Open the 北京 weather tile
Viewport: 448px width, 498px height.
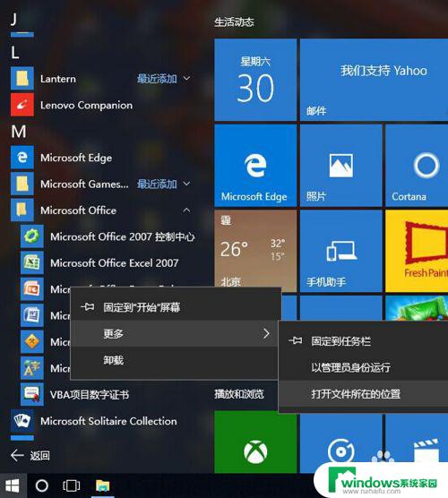pyautogui.click(x=255, y=248)
